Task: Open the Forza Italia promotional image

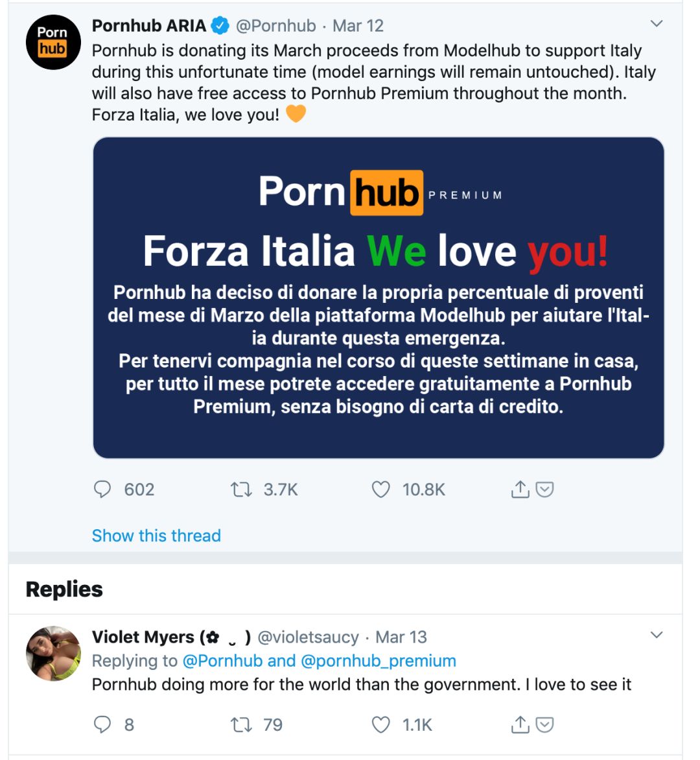Action: pyautogui.click(x=379, y=298)
